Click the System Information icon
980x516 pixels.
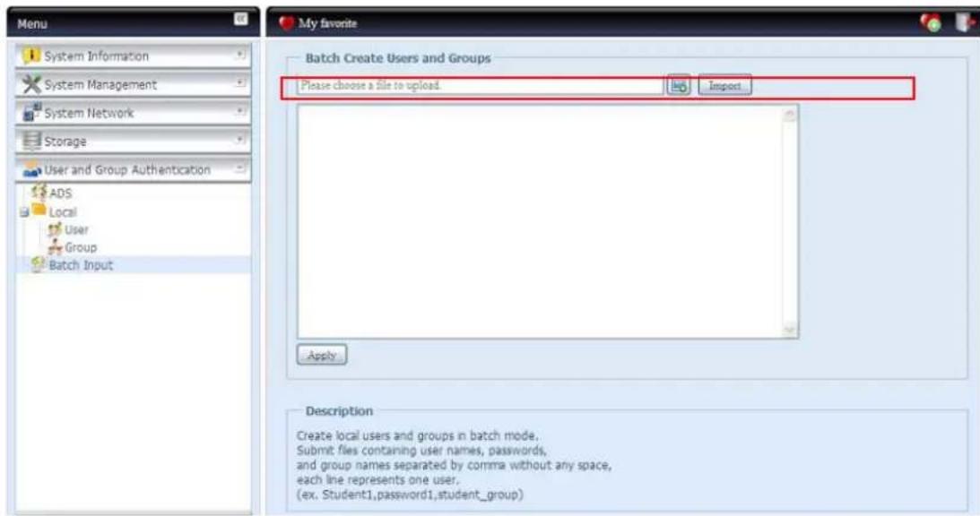[29, 56]
